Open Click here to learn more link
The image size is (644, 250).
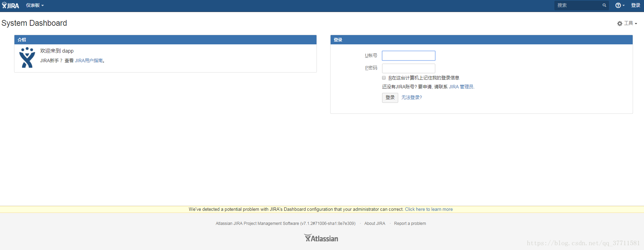click(x=429, y=209)
